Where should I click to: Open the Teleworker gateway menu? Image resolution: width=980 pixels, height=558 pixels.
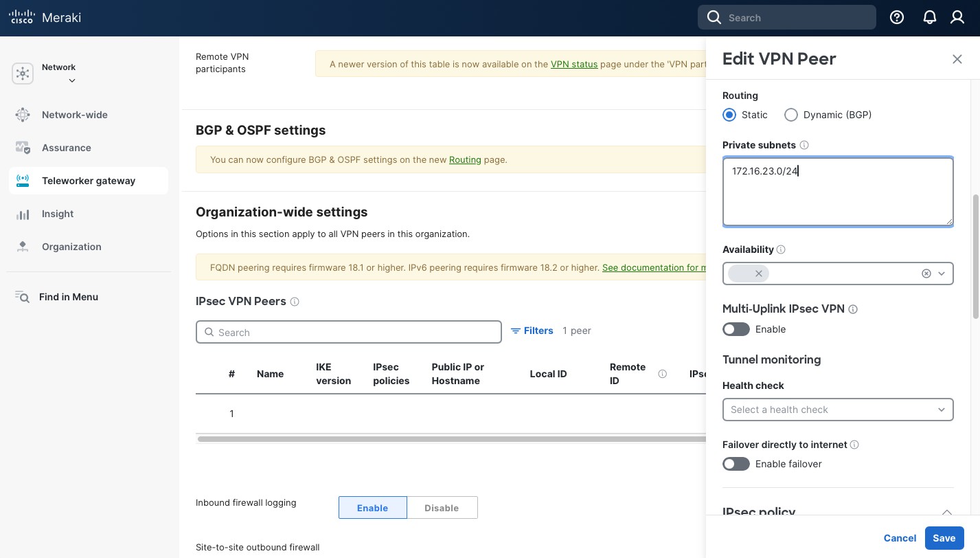click(89, 181)
